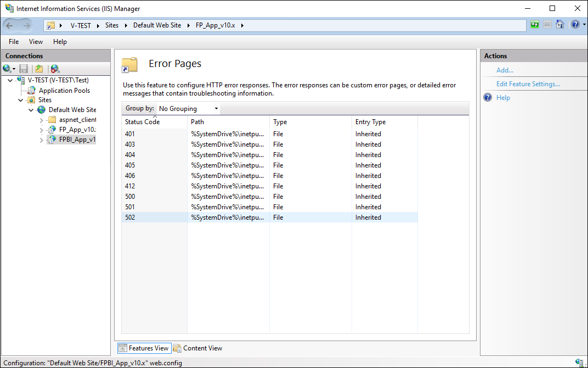The width and height of the screenshot is (588, 368).
Task: Open the Group by dropdown
Action: click(189, 109)
